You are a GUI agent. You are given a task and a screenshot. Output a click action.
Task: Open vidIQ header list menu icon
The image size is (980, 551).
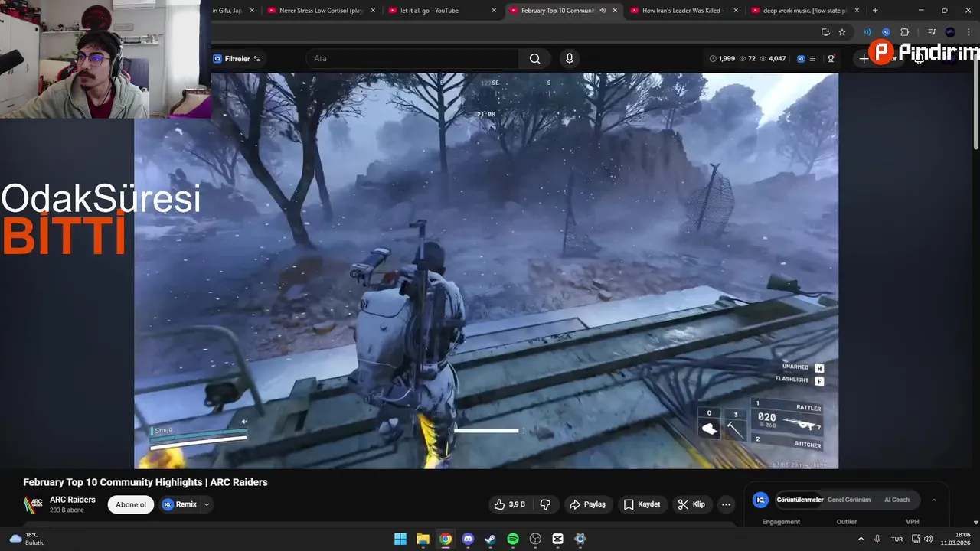pyautogui.click(x=812, y=59)
